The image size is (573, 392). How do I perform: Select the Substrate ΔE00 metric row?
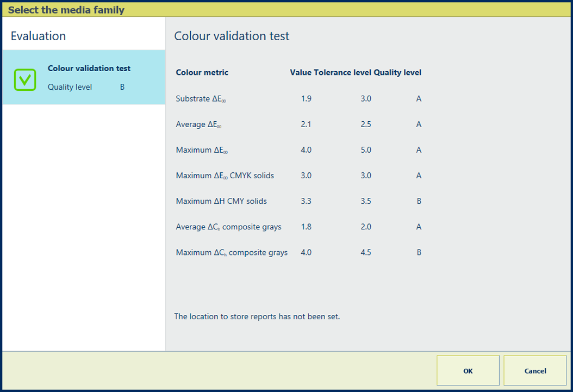(x=201, y=99)
